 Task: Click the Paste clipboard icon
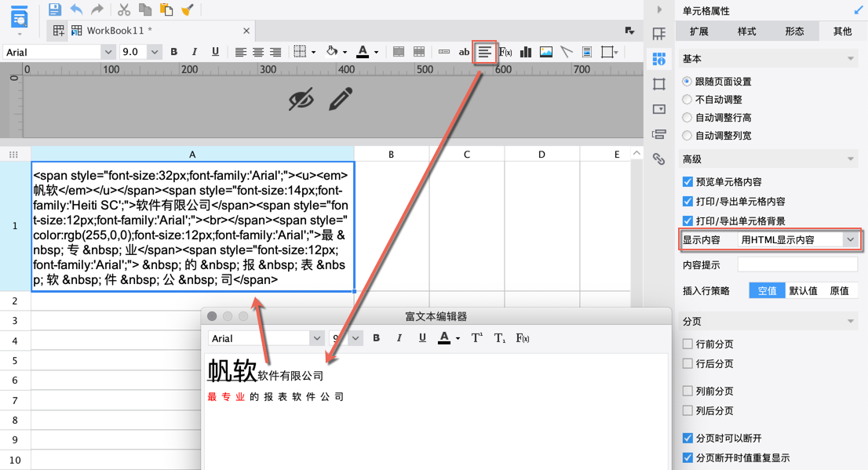(166, 9)
